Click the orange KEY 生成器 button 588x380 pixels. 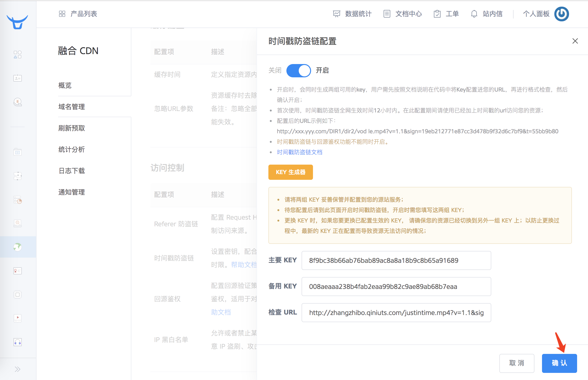point(290,172)
